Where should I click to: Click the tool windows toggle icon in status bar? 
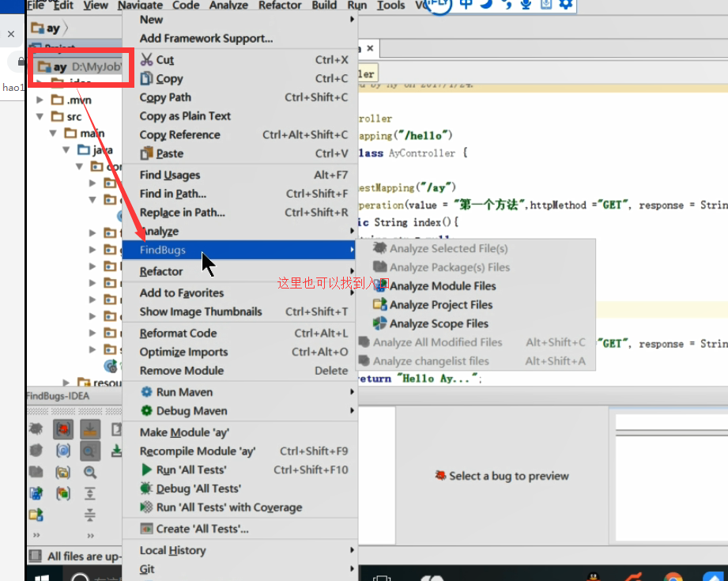point(35,556)
